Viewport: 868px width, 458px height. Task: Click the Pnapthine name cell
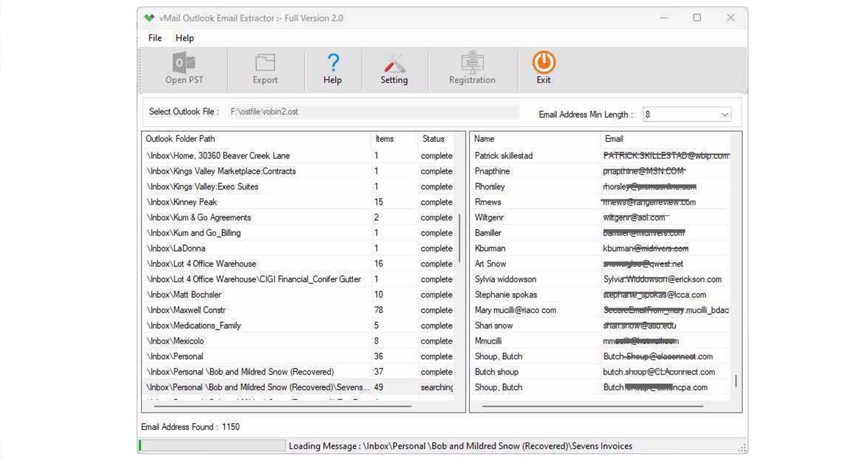(492, 171)
